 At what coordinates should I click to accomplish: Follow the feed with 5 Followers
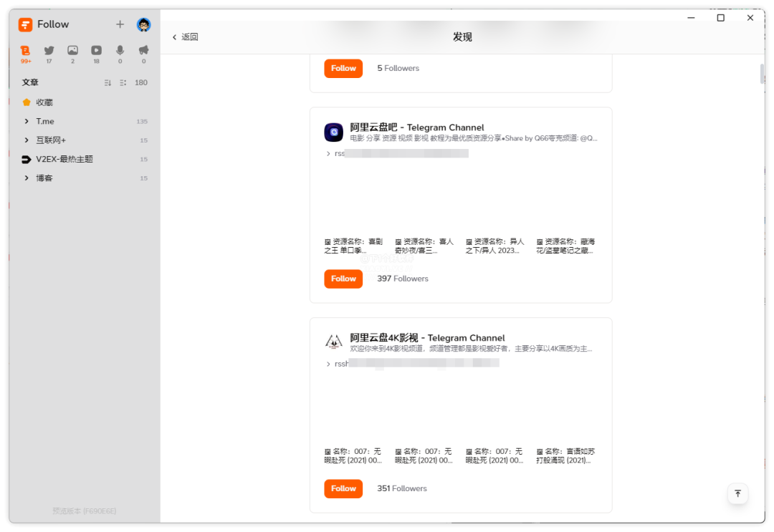point(343,68)
